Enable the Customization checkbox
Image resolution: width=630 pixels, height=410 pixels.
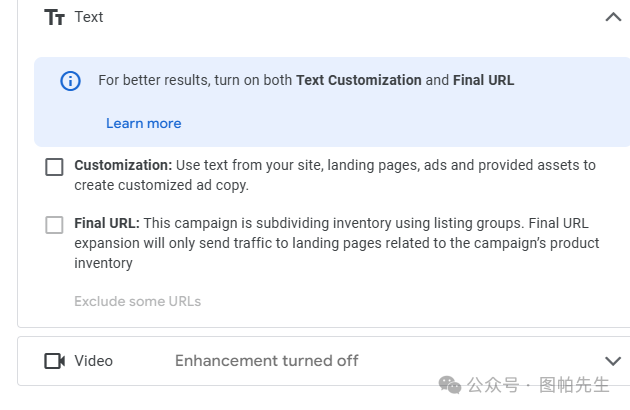(54, 167)
